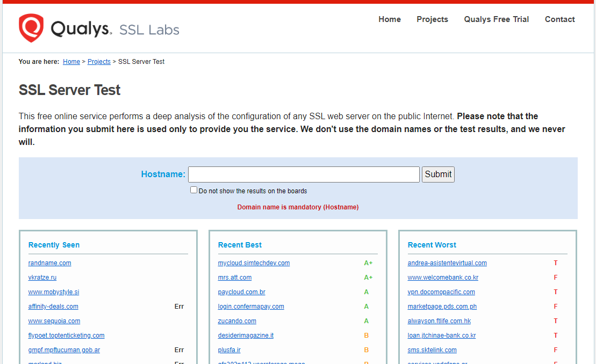Screen dimensions: 596x364
Task: Click the Qualys shield logo icon
Action: click(x=31, y=28)
